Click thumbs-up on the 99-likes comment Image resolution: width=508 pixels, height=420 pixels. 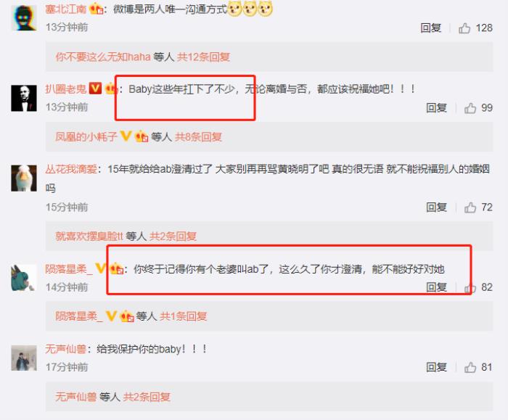[x=470, y=108]
